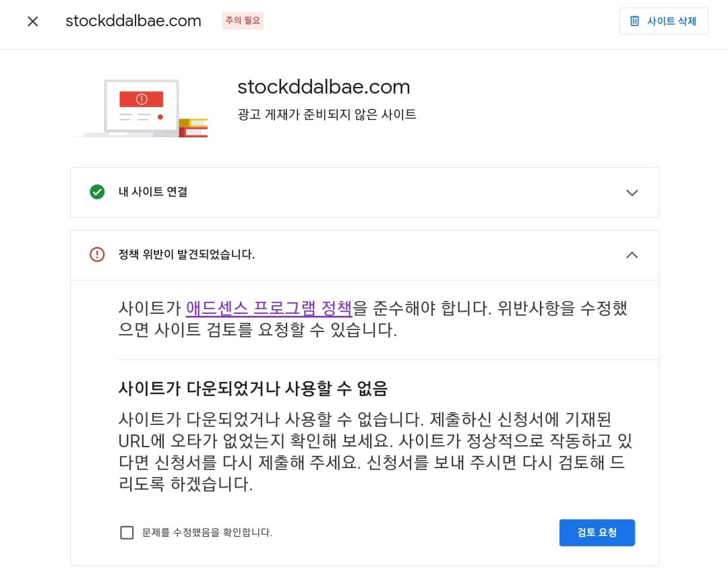This screenshot has height=588, width=728.
Task: Click the red exclamation banner inside the laptop illustration
Action: (141, 98)
